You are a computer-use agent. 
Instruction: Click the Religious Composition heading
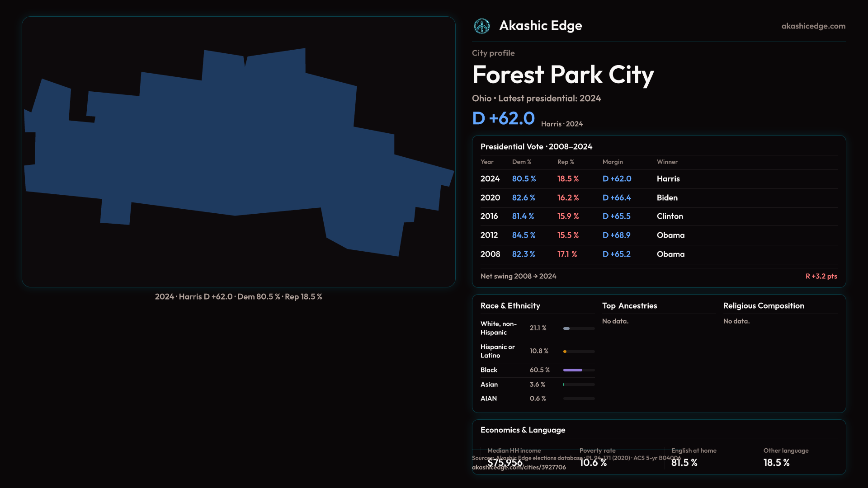pyautogui.click(x=763, y=306)
